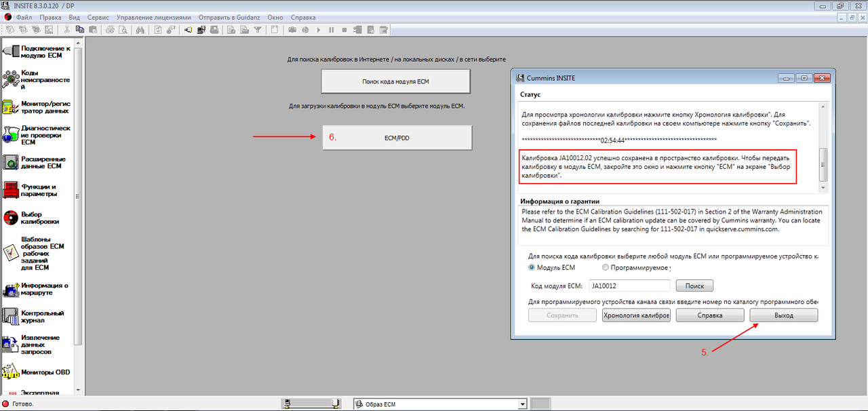Open the Справка menu in menu bar
Viewport: 868px width, 411px height.
point(302,17)
